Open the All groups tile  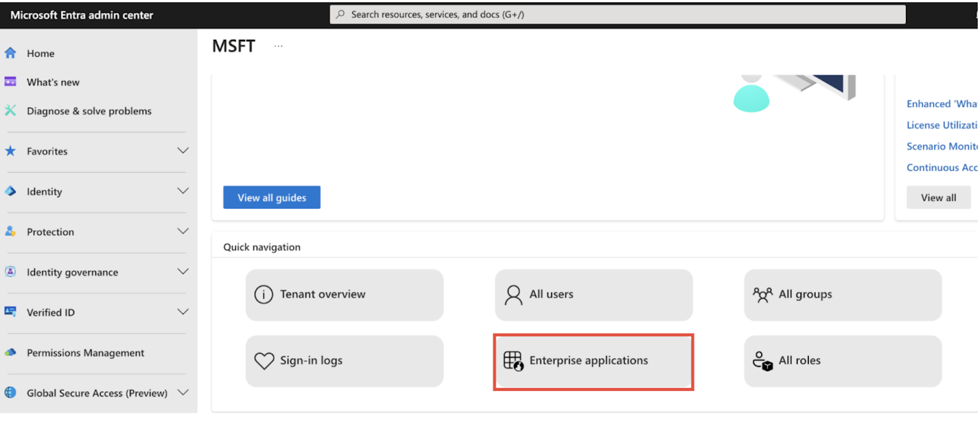[843, 294]
